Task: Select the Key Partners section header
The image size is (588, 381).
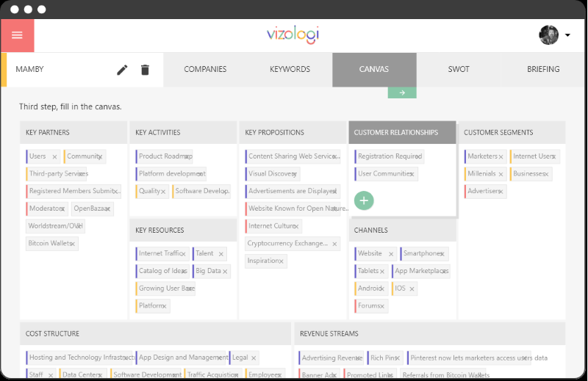Action: coord(73,132)
